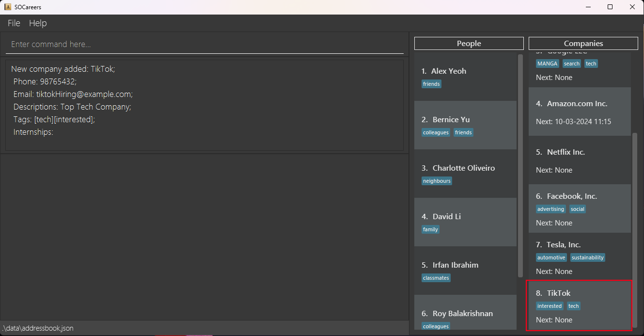
Task: Click the 'interested' tag on TikTok
Action: [550, 305]
